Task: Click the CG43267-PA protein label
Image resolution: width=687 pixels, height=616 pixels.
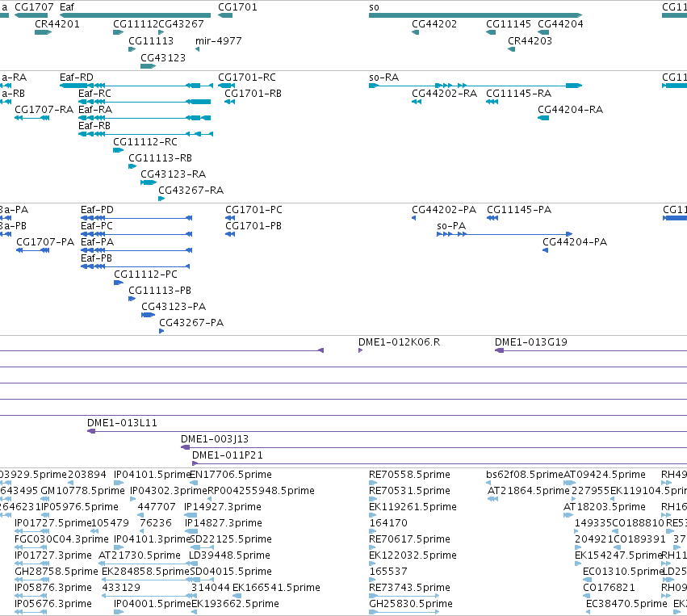Action: click(x=191, y=323)
